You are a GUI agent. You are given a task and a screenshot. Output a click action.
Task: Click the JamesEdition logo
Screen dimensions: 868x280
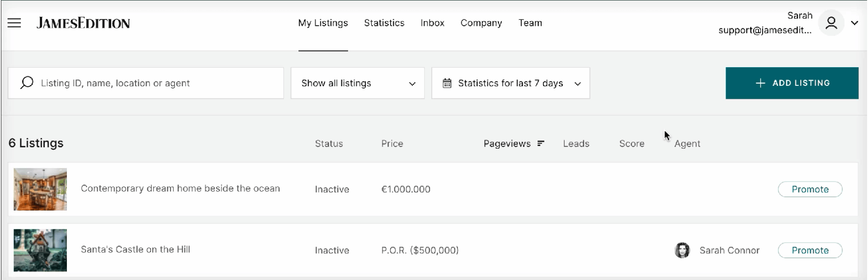click(x=83, y=23)
